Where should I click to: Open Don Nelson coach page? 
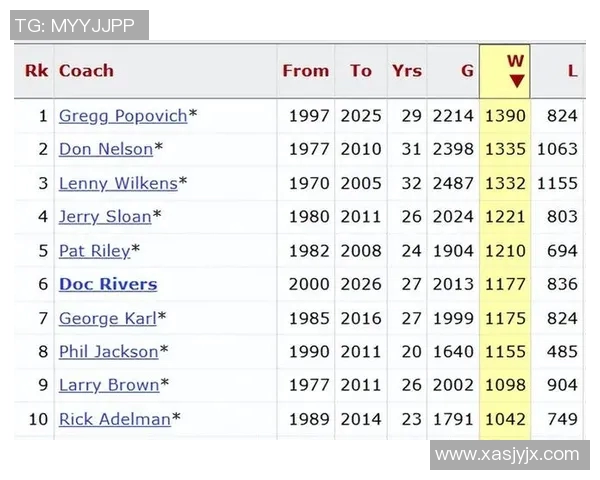coord(106,150)
